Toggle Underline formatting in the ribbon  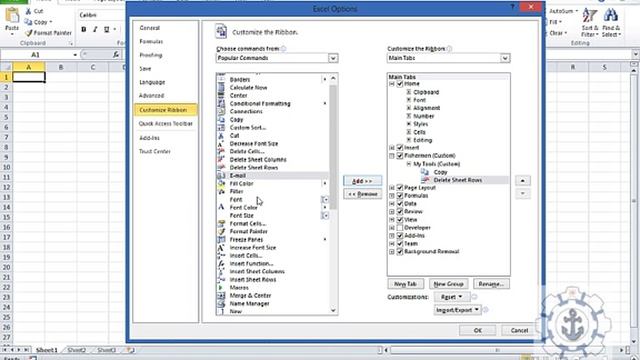point(107,29)
